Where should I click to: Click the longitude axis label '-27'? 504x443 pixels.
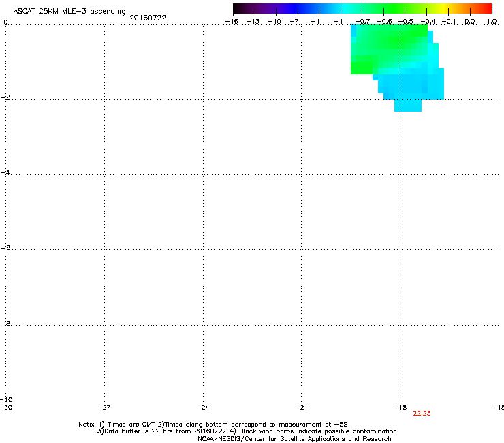tap(104, 408)
